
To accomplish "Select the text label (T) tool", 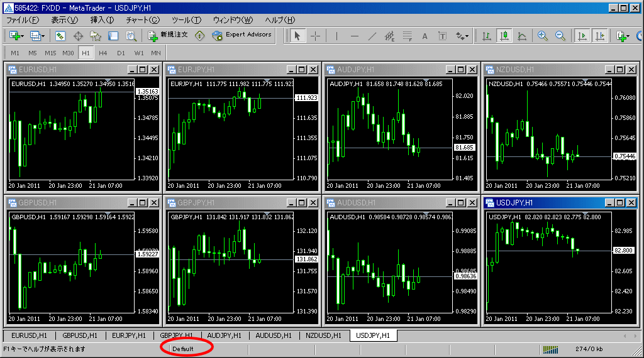I will point(442,36).
